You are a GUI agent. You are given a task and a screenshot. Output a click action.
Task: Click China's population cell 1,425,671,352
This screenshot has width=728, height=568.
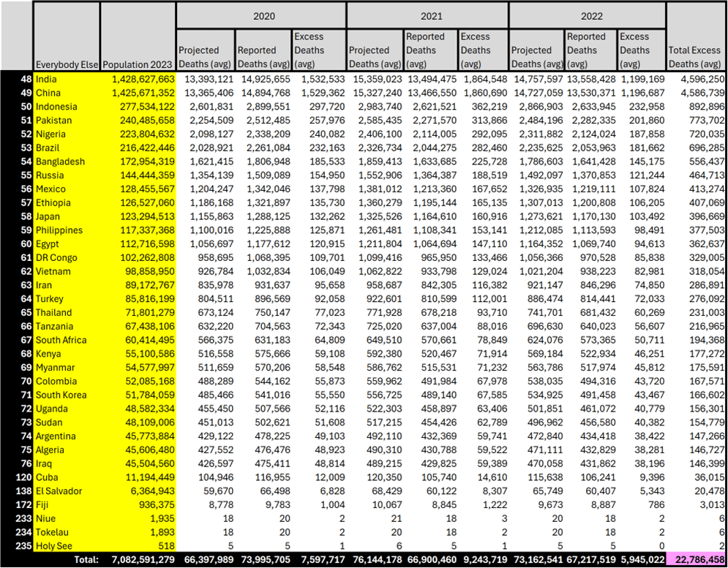(138, 93)
